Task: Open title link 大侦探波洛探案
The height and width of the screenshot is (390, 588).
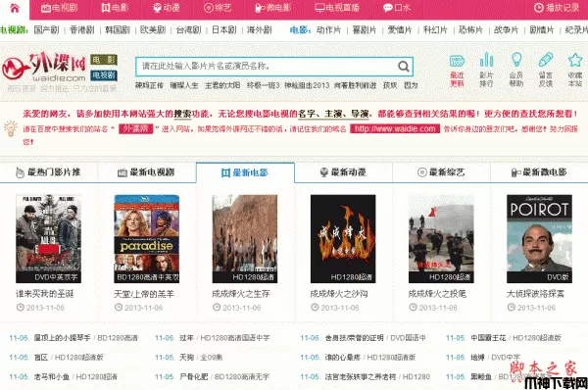Action: point(535,294)
